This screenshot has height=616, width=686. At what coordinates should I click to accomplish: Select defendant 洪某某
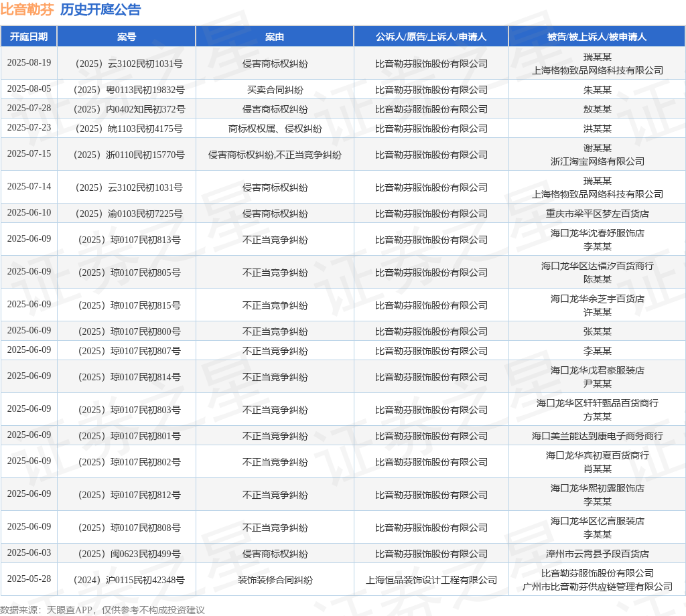[597, 129]
